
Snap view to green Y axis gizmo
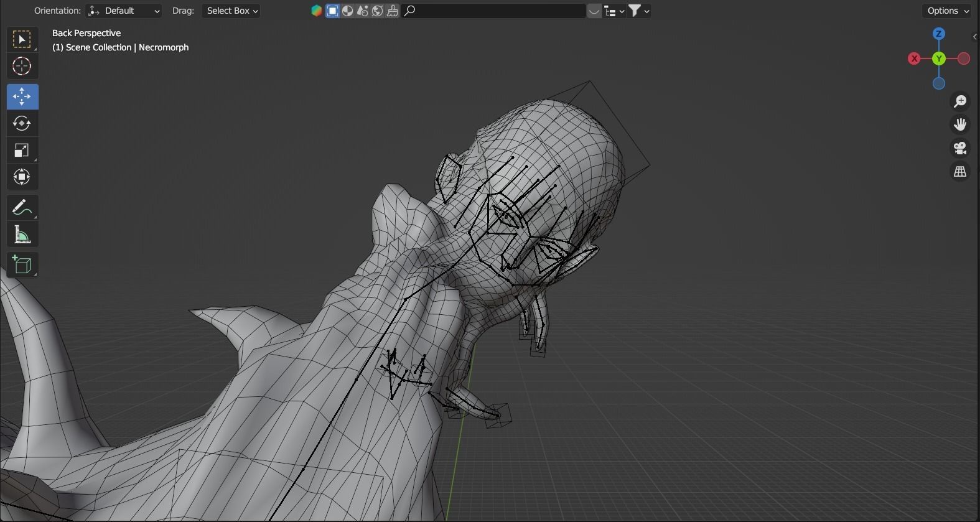tap(939, 58)
